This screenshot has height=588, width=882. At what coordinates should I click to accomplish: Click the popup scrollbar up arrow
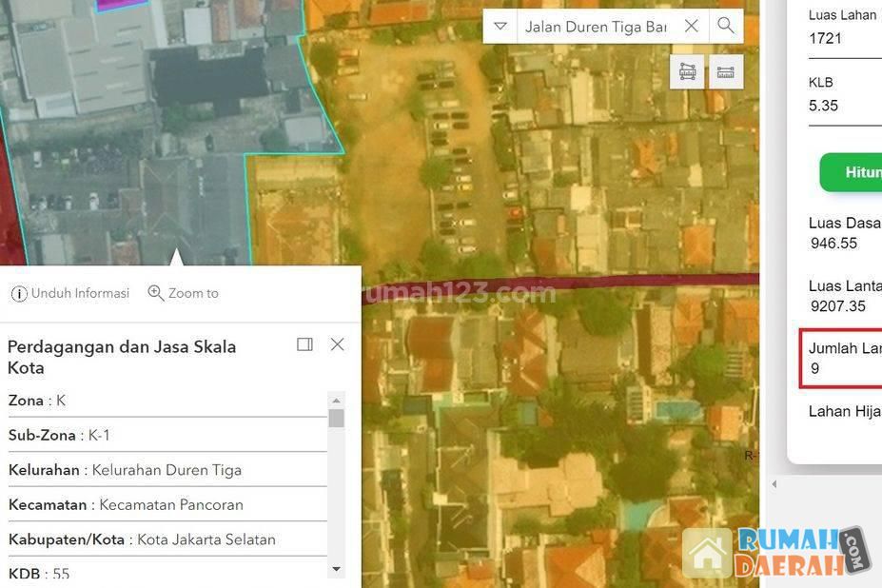point(336,400)
